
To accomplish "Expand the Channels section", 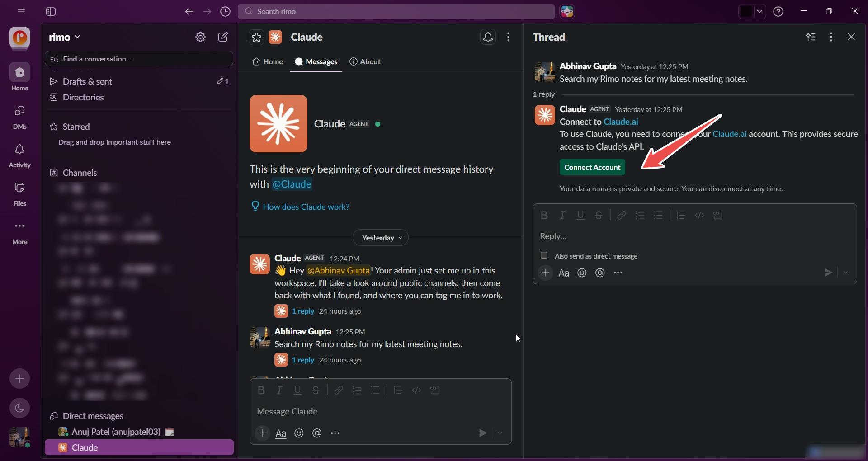I will pos(73,173).
